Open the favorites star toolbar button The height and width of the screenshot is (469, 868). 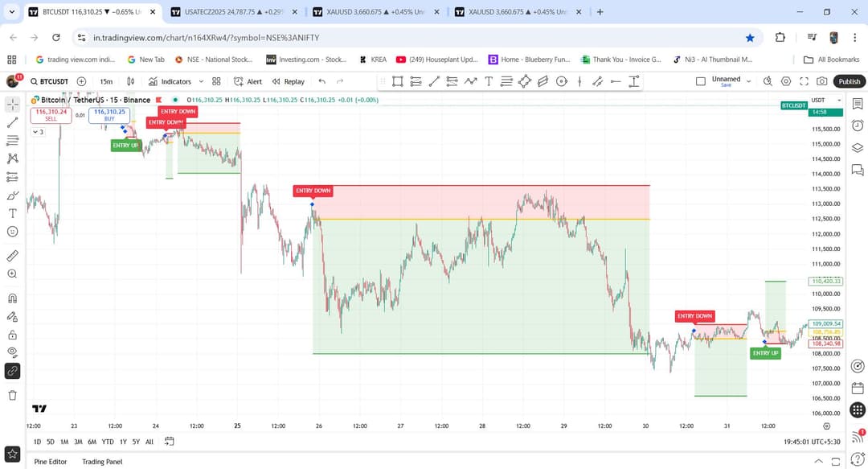pos(12,454)
